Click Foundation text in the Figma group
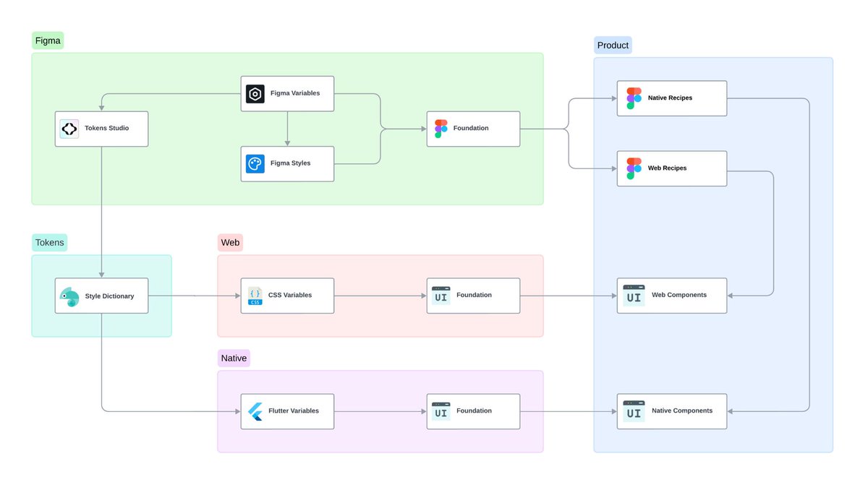This screenshot has width=868, height=490. tap(471, 128)
